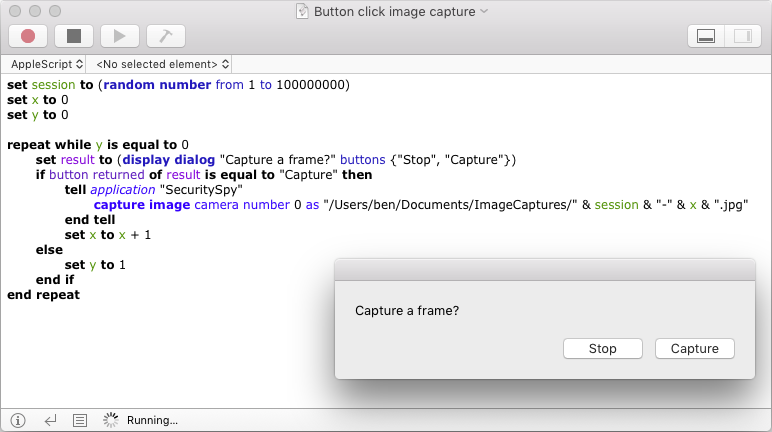Click "repeat while" keyword in script
This screenshot has height=432, width=772.
tap(49, 145)
